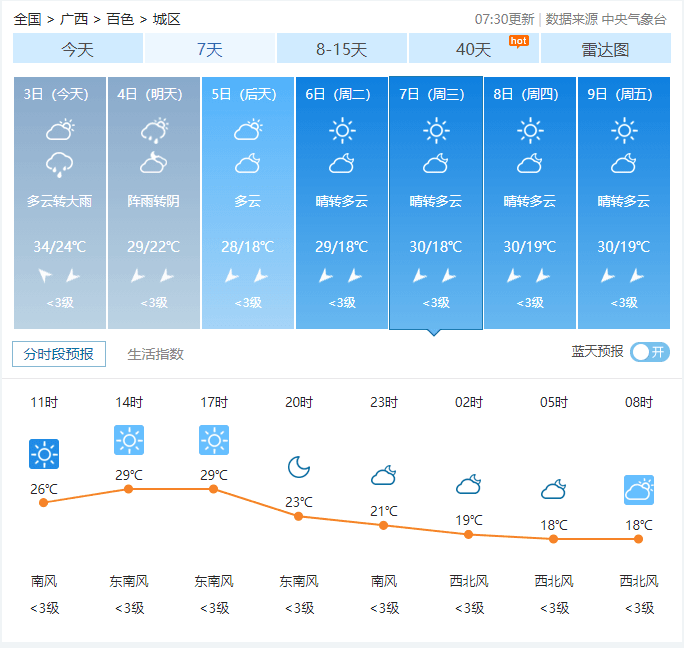
Task: Open the 雷达图 tab
Action: (x=605, y=48)
